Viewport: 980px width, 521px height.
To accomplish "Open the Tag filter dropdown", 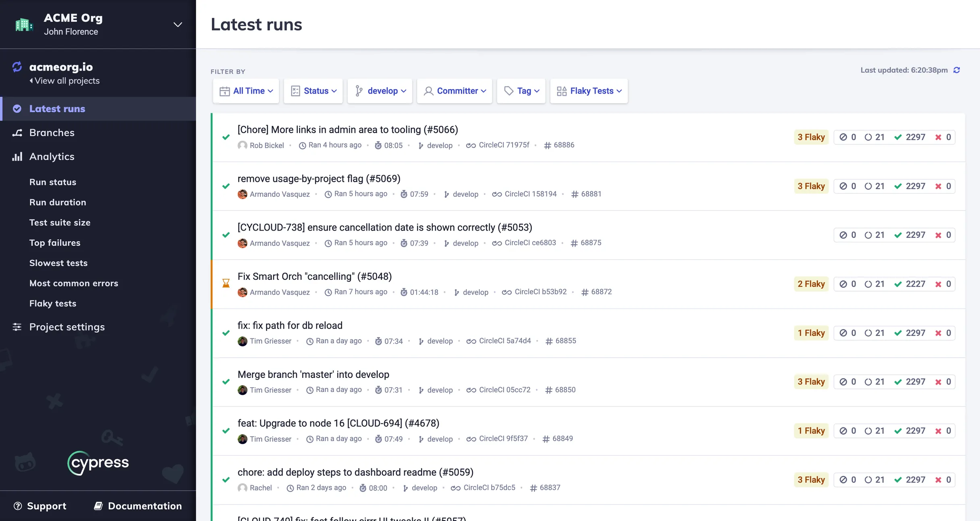I will [521, 91].
